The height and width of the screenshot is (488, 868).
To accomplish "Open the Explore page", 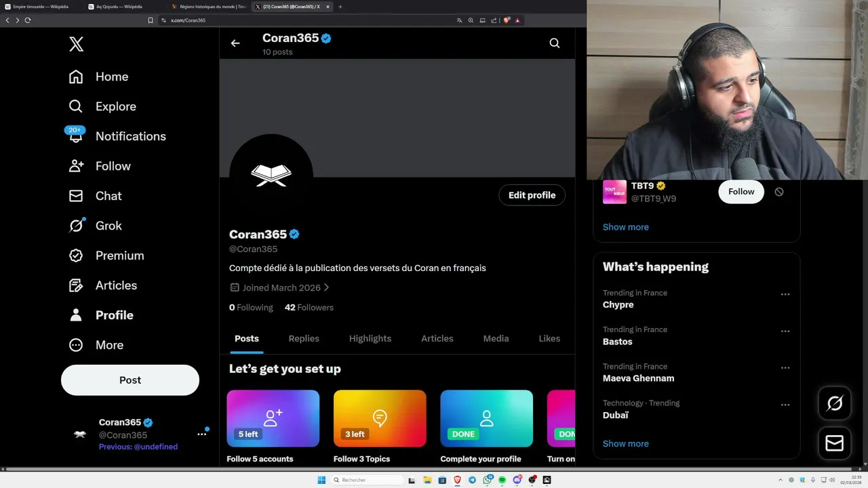I will point(102,106).
